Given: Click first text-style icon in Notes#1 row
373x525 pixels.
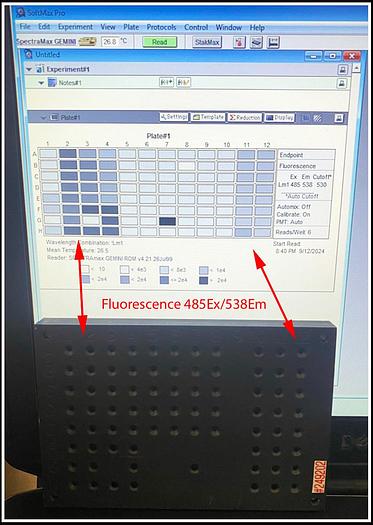Looking at the screenshot, I should (x=166, y=82).
